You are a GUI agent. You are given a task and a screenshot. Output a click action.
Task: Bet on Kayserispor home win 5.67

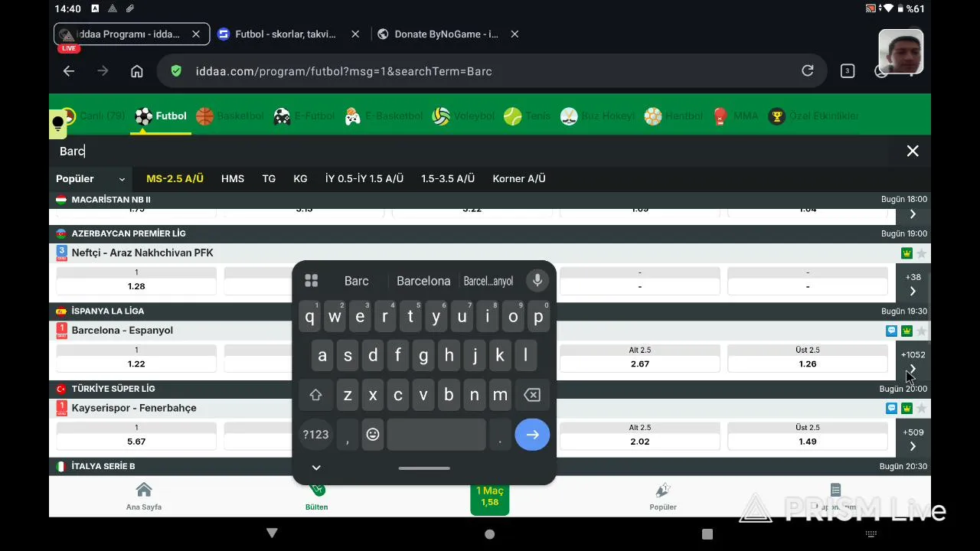[136, 435]
